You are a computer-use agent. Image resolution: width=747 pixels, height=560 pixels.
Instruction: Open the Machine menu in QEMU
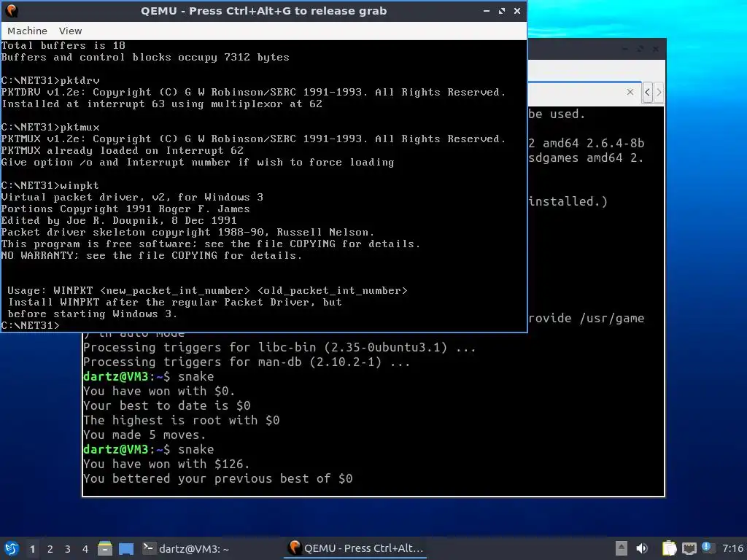point(27,31)
